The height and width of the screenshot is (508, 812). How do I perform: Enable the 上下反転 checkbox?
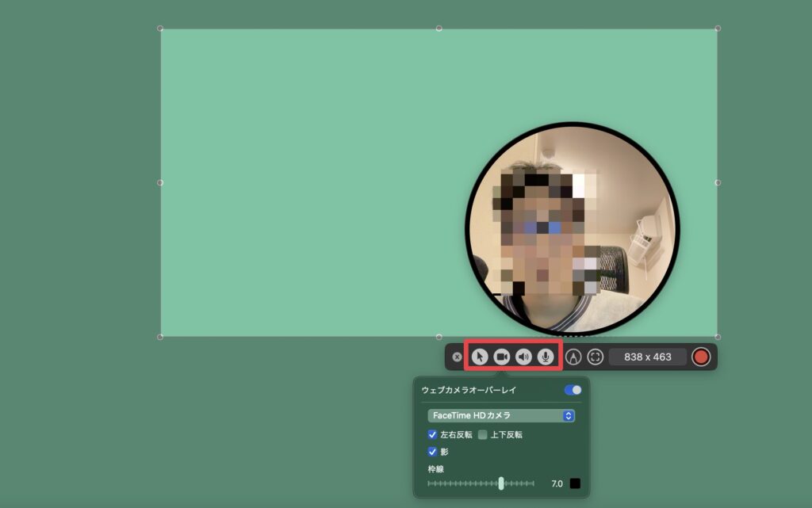(x=482, y=434)
